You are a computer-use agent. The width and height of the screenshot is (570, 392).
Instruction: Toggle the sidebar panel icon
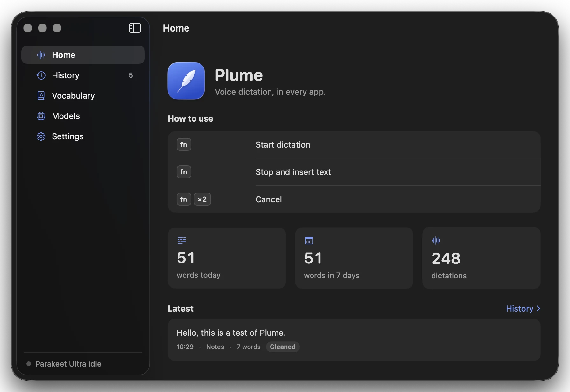[x=135, y=28]
